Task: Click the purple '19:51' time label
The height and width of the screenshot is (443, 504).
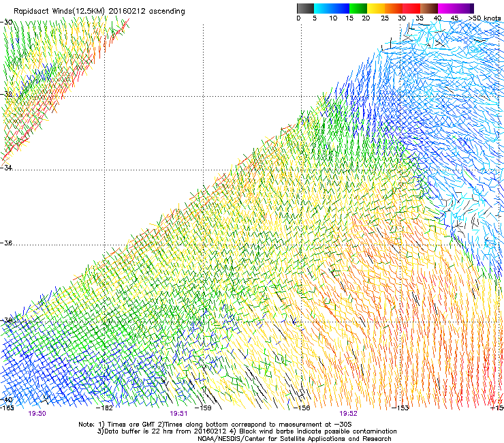Action: point(178,414)
